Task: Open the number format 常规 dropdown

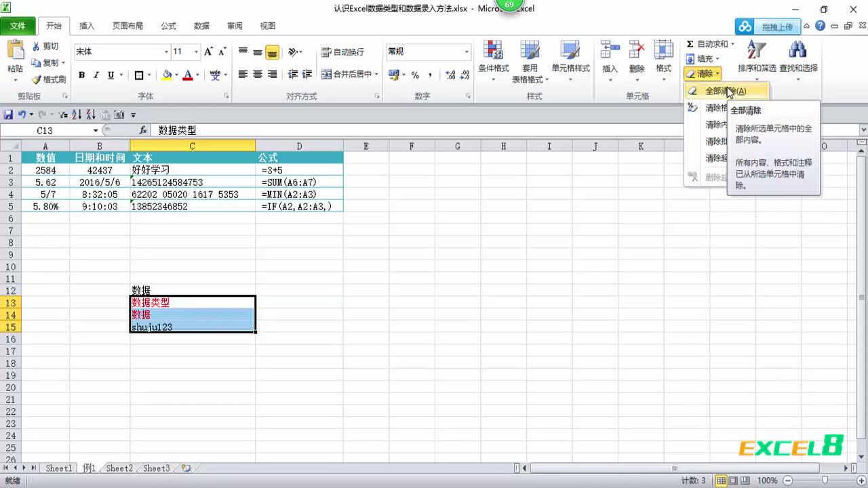Action: (x=467, y=52)
